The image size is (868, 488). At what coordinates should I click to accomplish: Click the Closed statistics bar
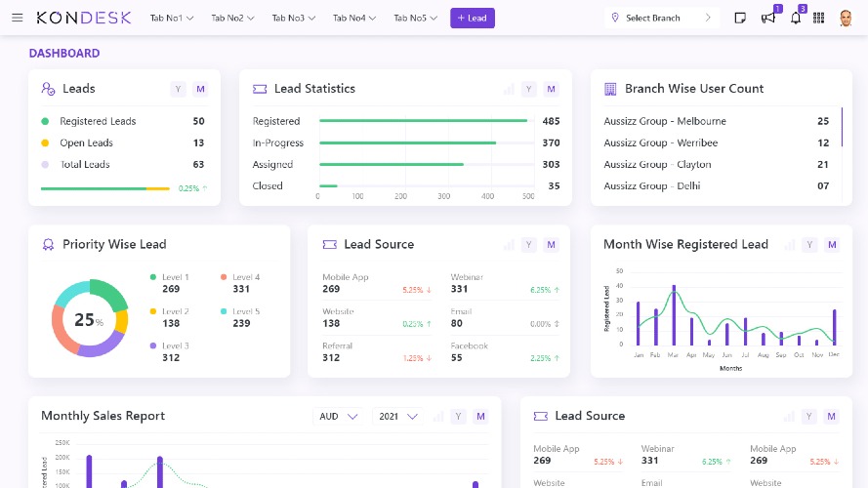tap(328, 185)
